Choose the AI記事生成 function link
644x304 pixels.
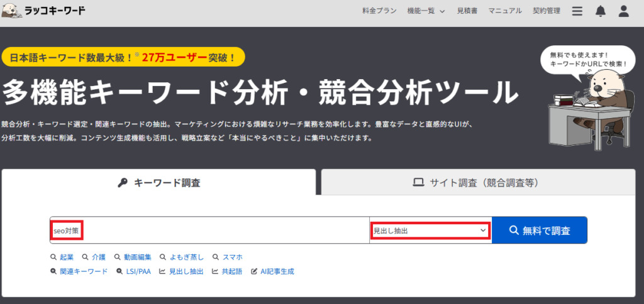click(x=273, y=271)
